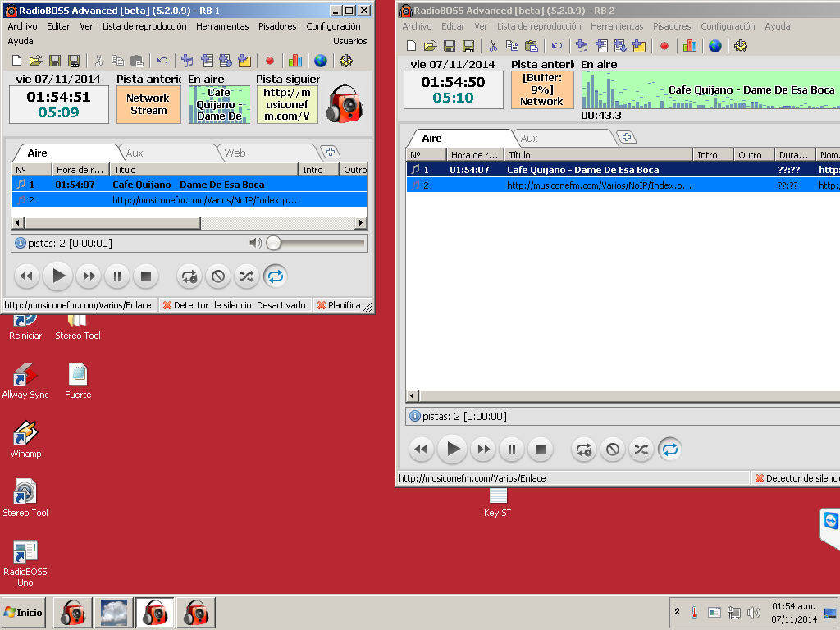
Task: Add new playlist tab plus in RB 2
Action: click(627, 137)
